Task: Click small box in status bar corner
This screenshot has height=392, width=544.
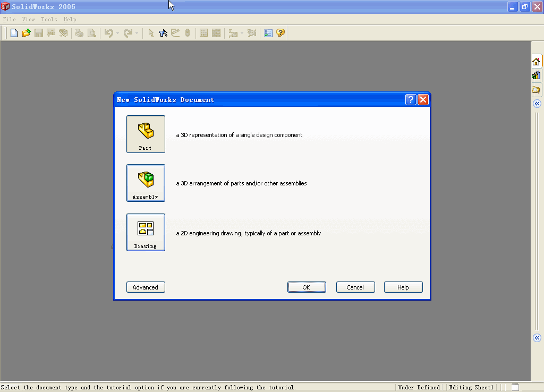Action: coord(515,388)
